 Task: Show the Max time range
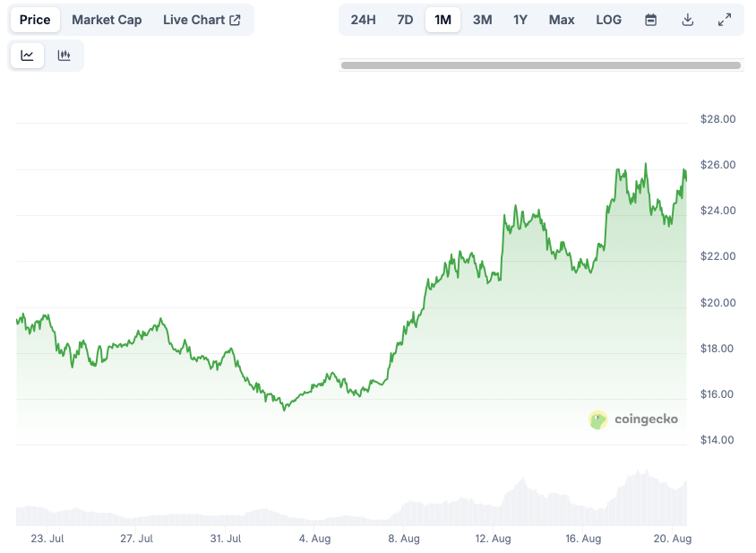(x=562, y=20)
